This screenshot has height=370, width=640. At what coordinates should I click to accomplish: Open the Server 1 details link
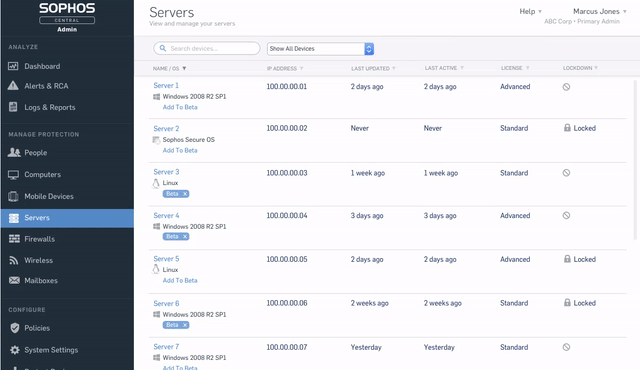pyautogui.click(x=166, y=85)
